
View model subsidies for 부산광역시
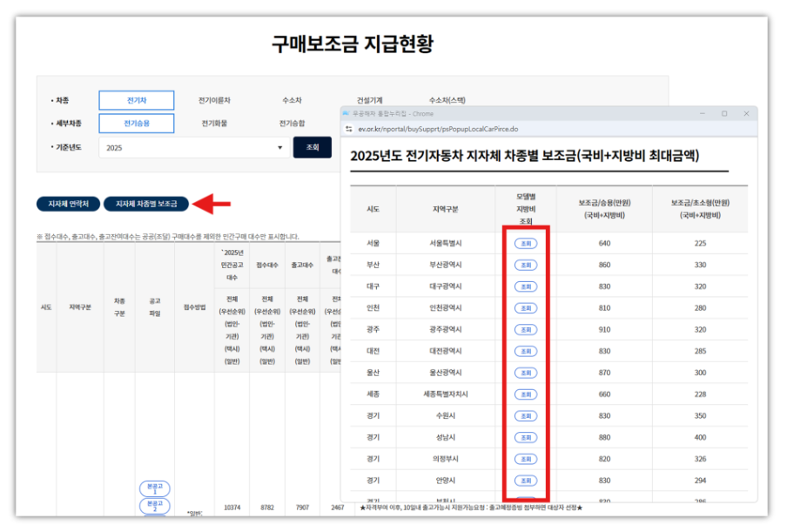point(525,265)
